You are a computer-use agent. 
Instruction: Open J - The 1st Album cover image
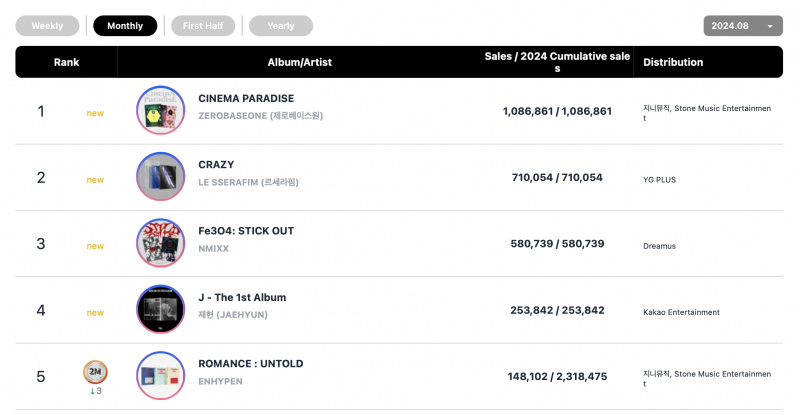pyautogui.click(x=161, y=309)
